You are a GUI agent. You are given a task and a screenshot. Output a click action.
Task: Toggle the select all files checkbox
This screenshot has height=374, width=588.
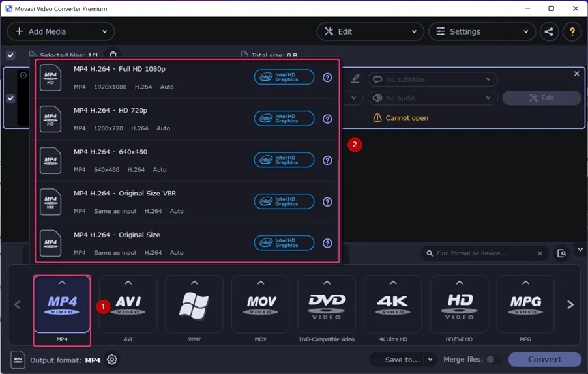[10, 55]
